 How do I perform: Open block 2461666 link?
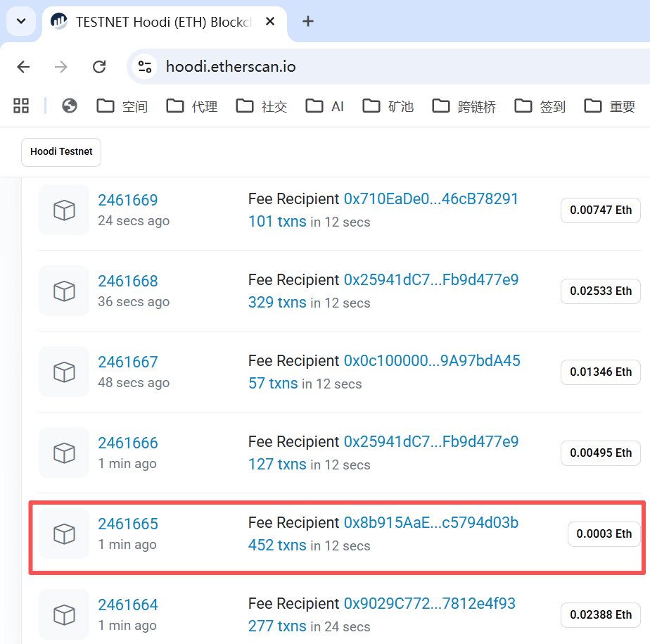click(128, 443)
